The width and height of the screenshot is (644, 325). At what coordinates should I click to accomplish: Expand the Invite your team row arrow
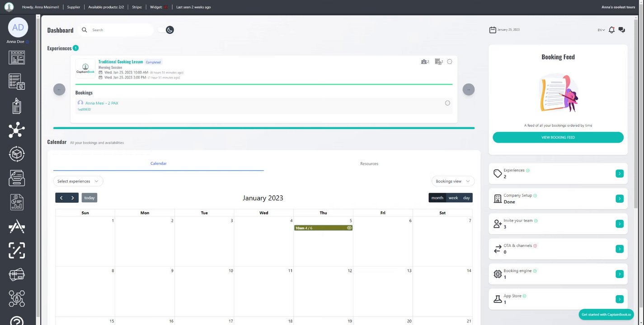tap(620, 224)
